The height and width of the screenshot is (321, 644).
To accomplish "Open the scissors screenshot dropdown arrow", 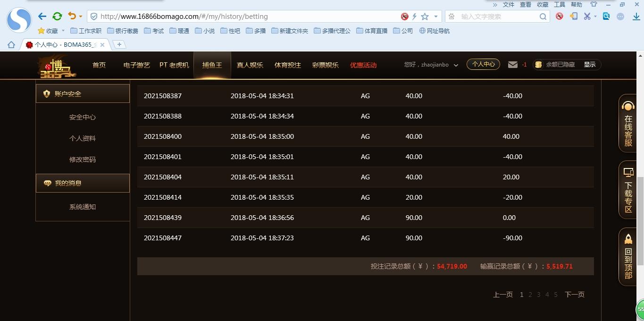I will click(595, 17).
